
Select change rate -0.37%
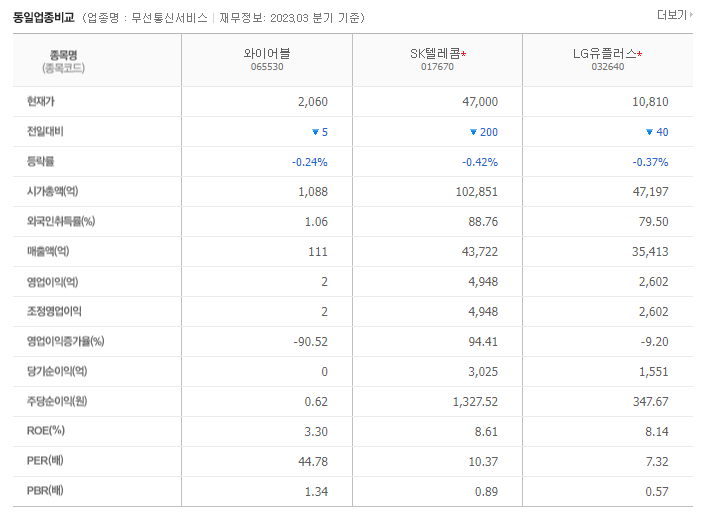pos(650,162)
